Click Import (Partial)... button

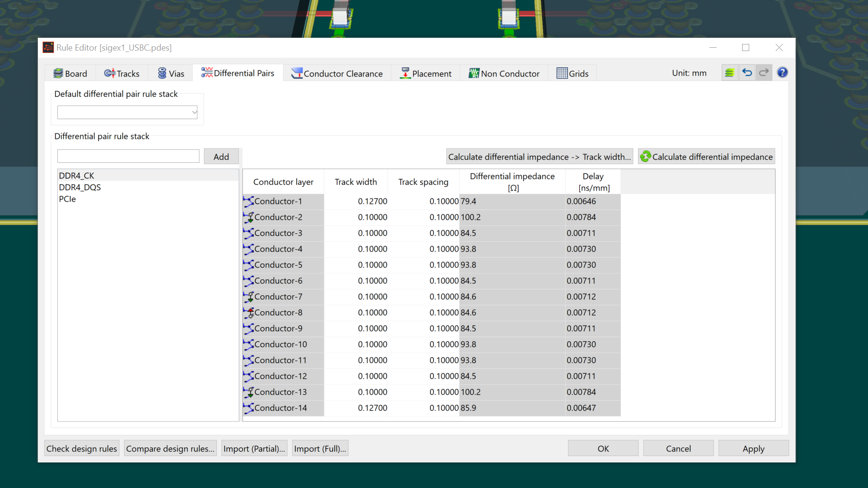254,448
